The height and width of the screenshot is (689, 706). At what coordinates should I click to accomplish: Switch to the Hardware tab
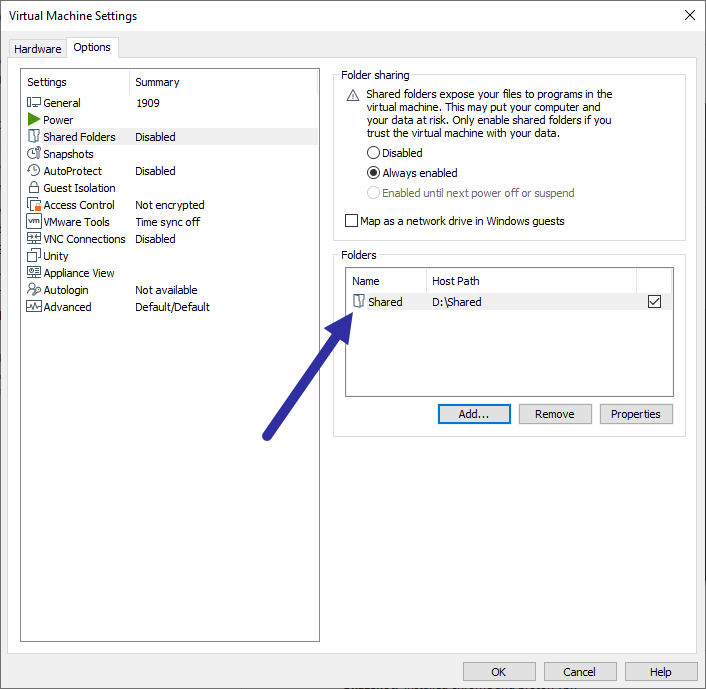[38, 49]
